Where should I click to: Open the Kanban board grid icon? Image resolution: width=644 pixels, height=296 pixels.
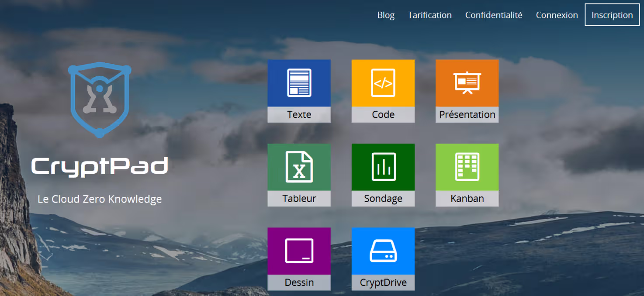point(467,167)
